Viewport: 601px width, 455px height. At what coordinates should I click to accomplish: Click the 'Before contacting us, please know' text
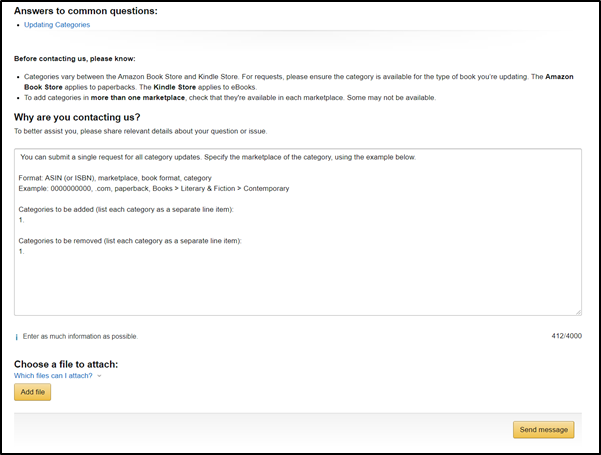[75, 59]
